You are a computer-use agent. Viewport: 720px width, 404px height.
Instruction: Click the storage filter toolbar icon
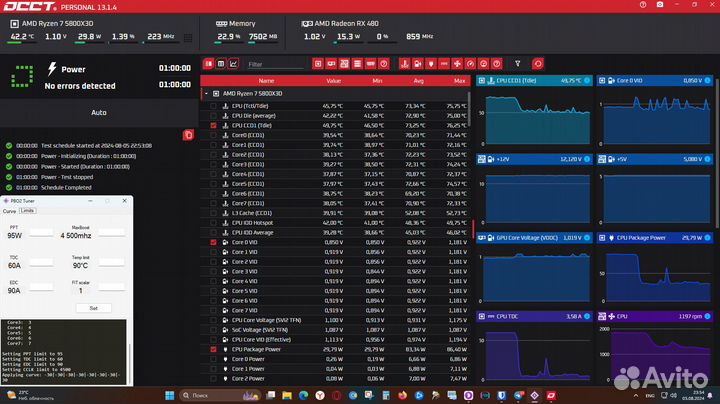click(x=357, y=64)
